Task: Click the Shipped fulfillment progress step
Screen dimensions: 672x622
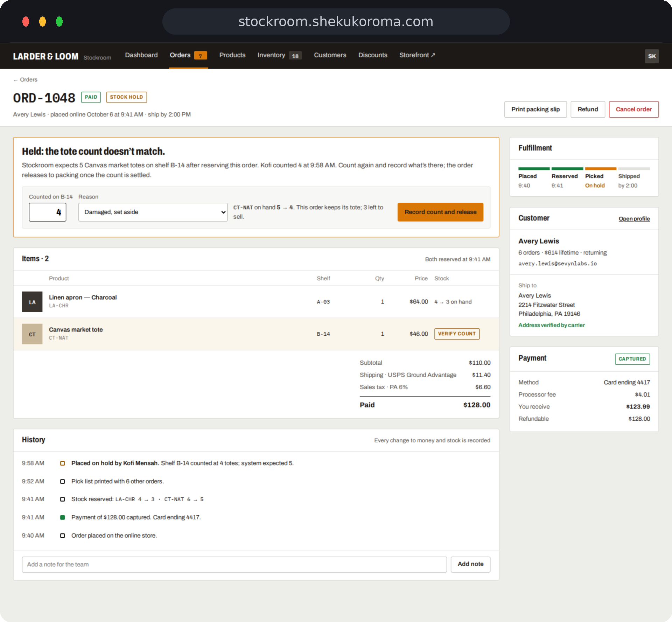Action: [x=634, y=178]
